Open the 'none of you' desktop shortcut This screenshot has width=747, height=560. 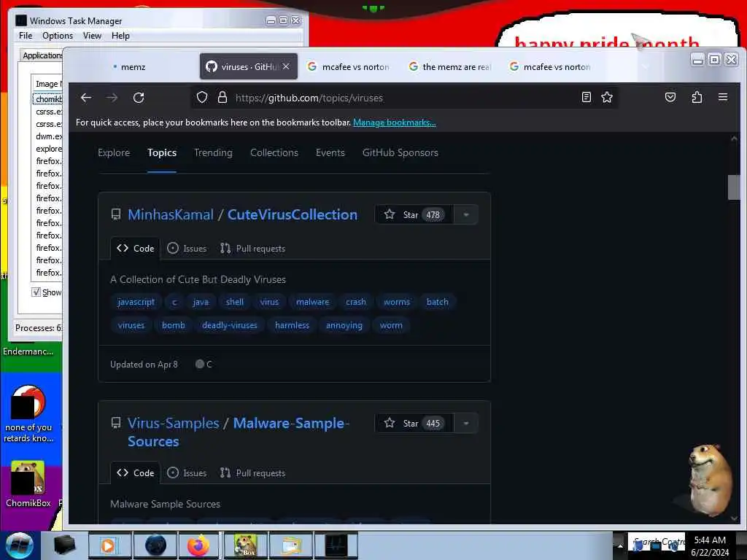point(28,414)
